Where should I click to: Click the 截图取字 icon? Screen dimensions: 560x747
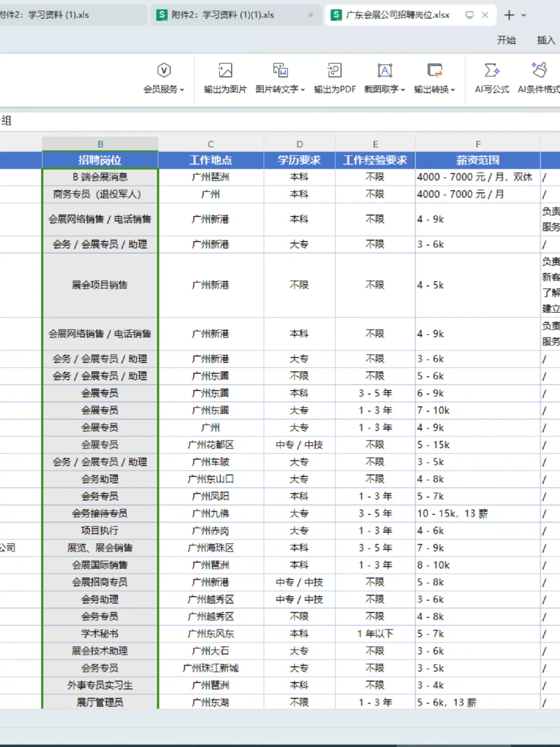(x=385, y=71)
